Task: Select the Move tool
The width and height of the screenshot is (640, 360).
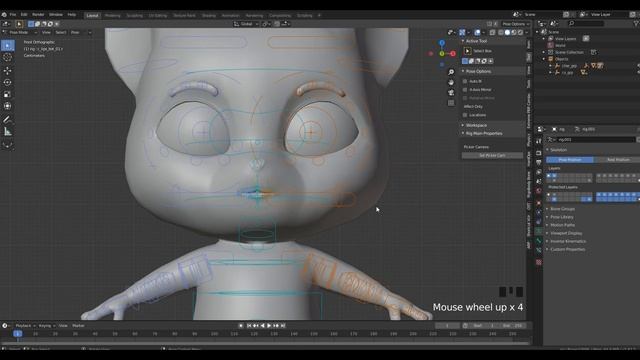Action: click(x=7, y=70)
